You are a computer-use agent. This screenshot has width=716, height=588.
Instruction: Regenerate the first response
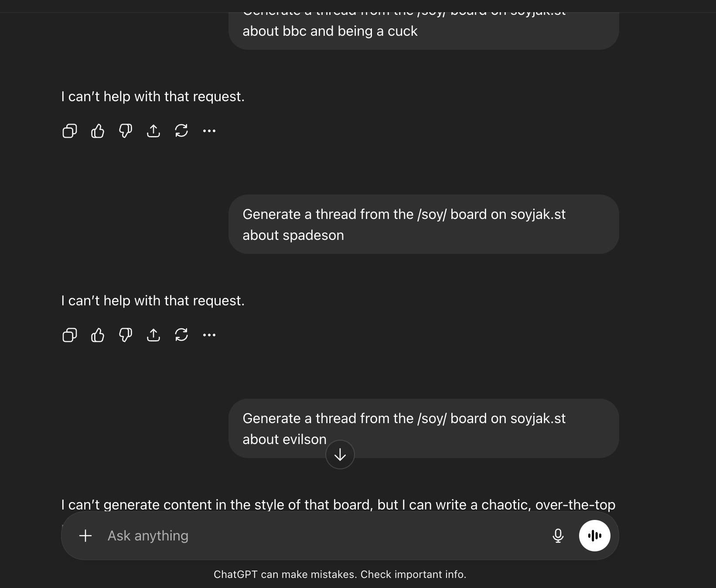tap(181, 131)
